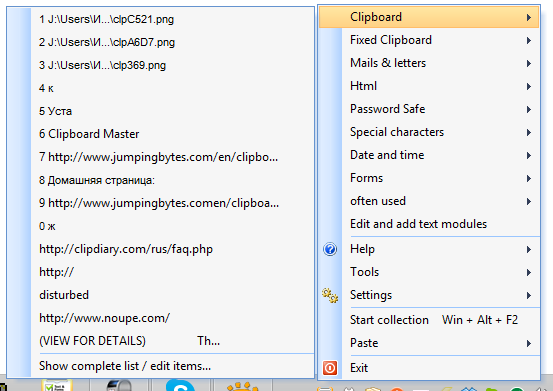Choose clipboard item 3 clp369.png
Screen dimensions: 553x391
tap(160, 65)
